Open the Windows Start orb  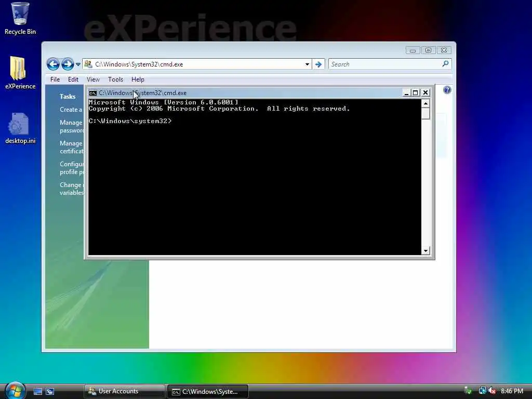(15, 391)
